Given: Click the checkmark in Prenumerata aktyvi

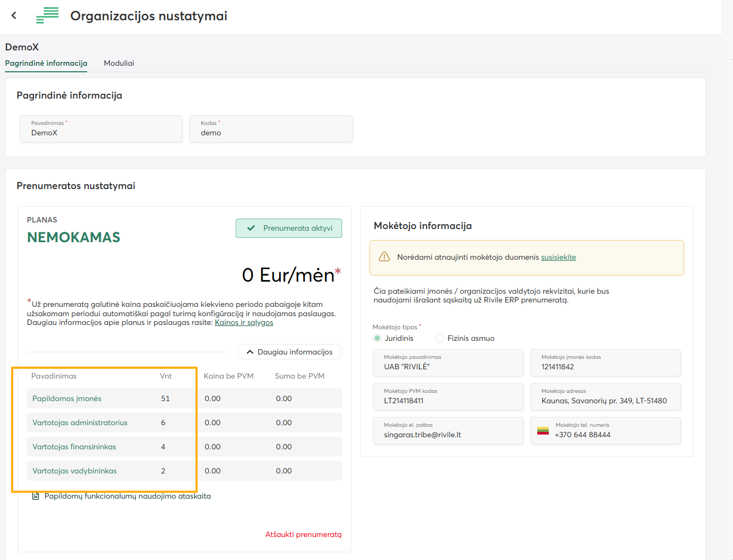Looking at the screenshot, I should (x=251, y=228).
